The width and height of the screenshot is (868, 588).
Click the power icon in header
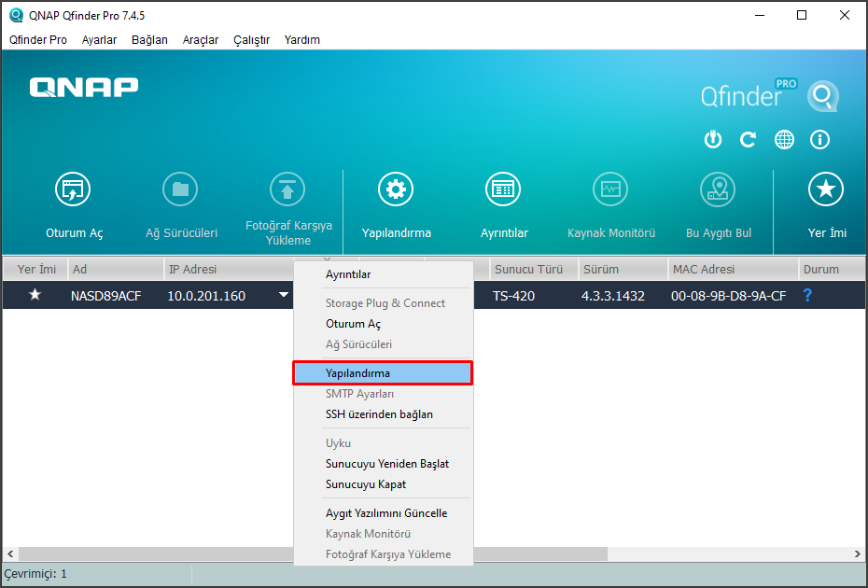(712, 140)
